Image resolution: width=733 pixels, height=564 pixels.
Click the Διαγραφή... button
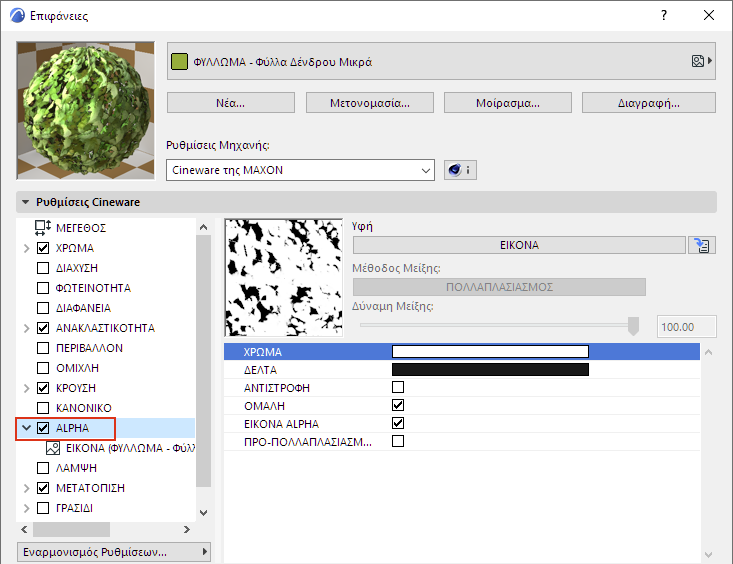click(649, 102)
